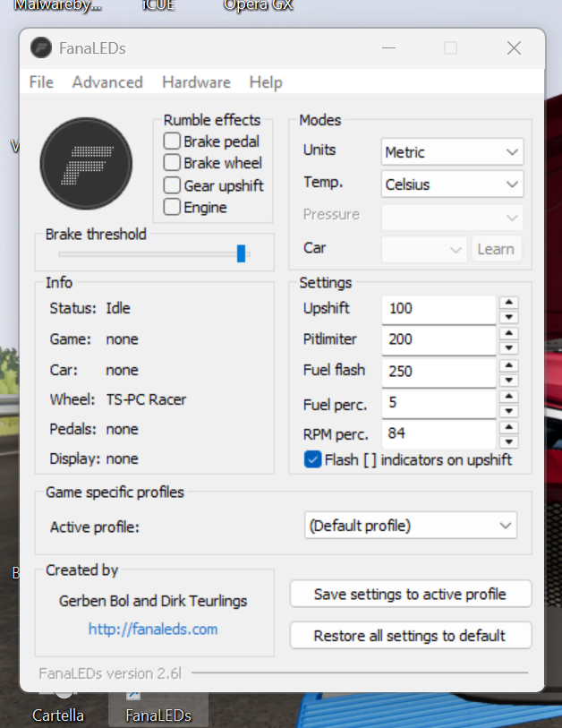562x728 pixels.
Task: Decrease the Pitlimiter value with down arrow
Action: coord(509,347)
